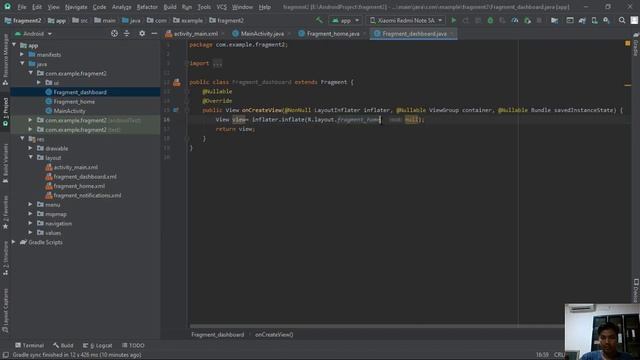Start debugging with the green bug icon
The height and width of the screenshot is (360, 640).
tap(490, 20)
